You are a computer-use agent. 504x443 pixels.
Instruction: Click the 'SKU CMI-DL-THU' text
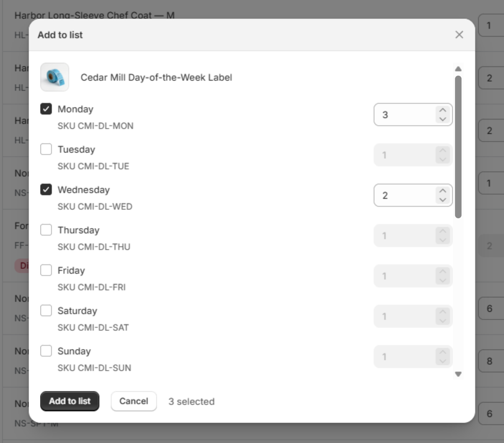pos(94,247)
